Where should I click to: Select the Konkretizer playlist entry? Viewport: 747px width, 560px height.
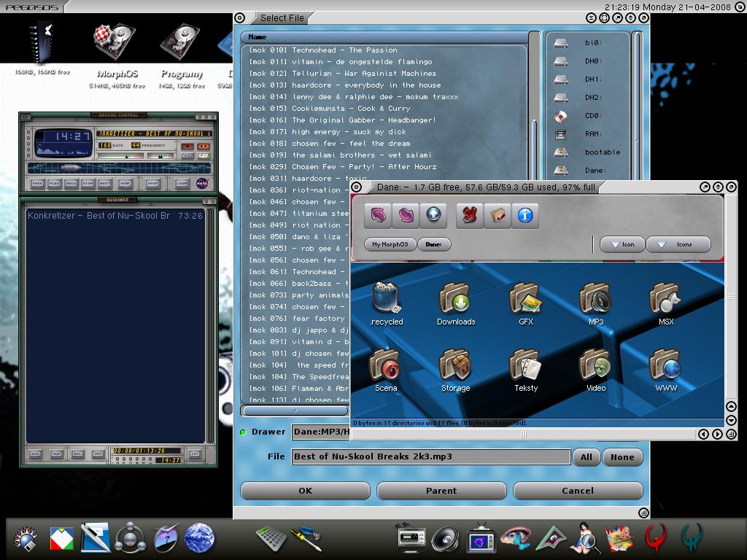tap(115, 216)
